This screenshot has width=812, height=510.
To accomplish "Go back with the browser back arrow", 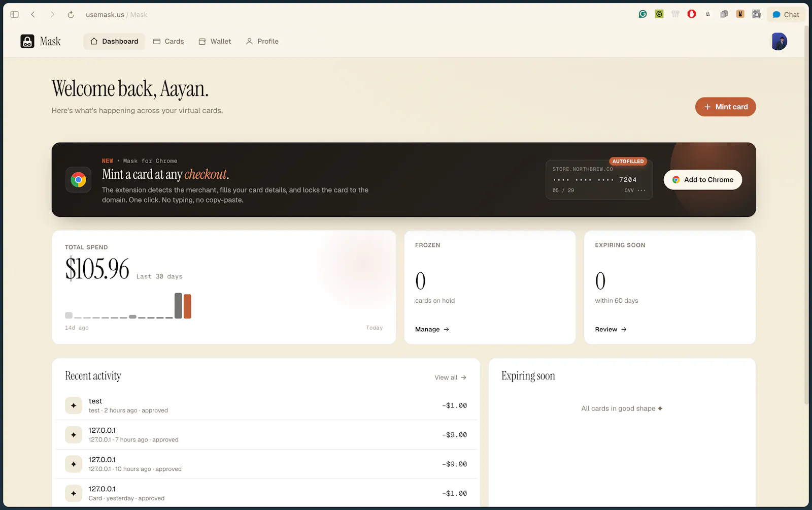I will point(33,15).
